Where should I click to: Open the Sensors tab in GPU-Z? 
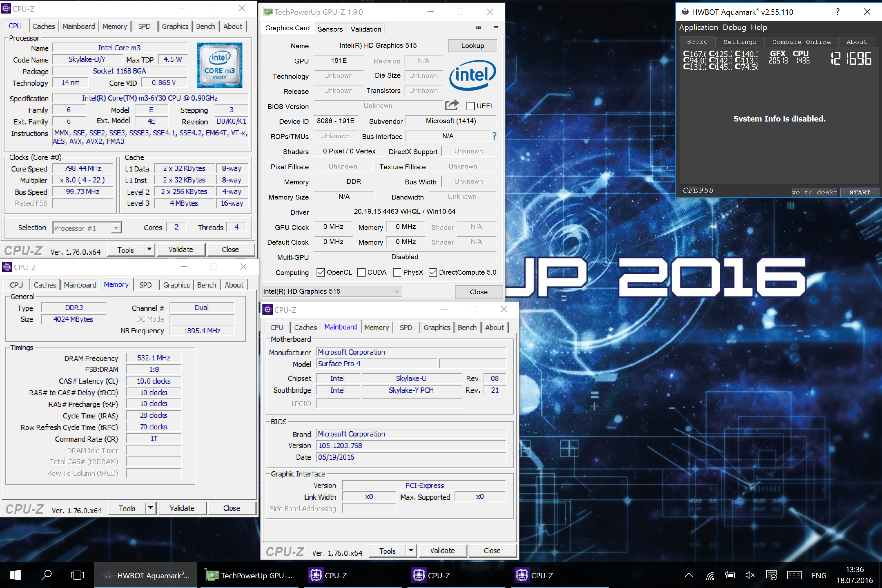click(x=330, y=29)
